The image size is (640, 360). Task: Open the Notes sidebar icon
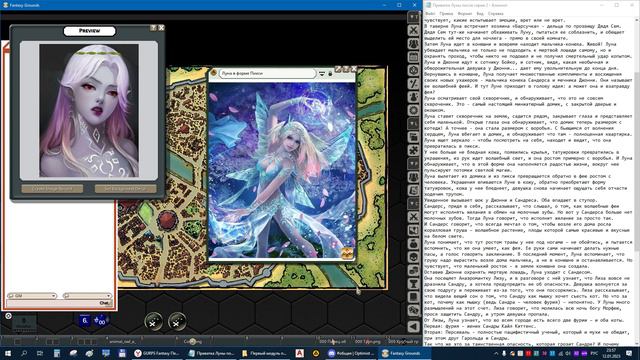(413, 191)
